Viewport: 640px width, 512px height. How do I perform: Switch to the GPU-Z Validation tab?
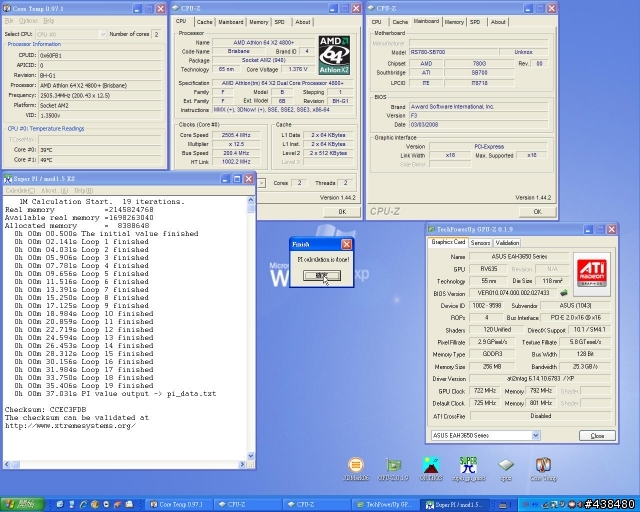pyautogui.click(x=507, y=243)
